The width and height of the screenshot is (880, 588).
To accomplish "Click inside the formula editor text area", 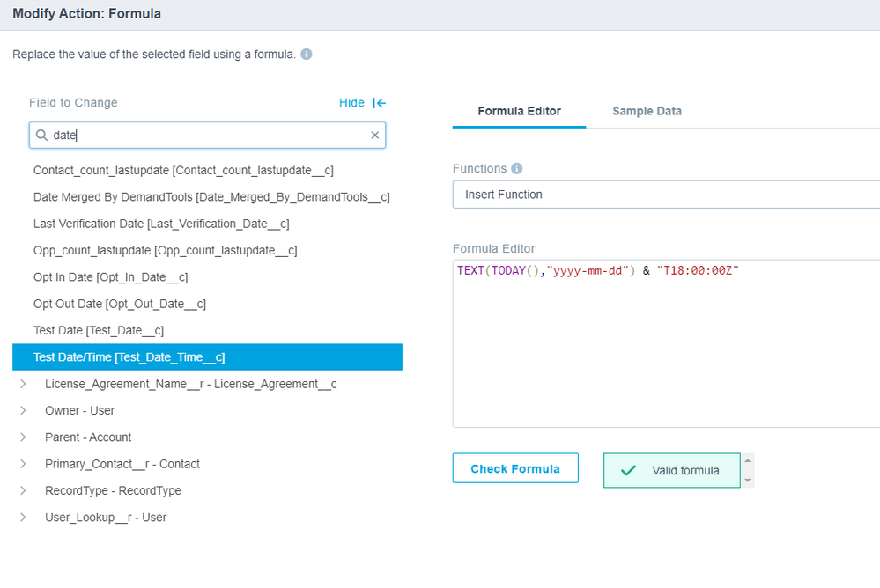I will click(x=665, y=352).
